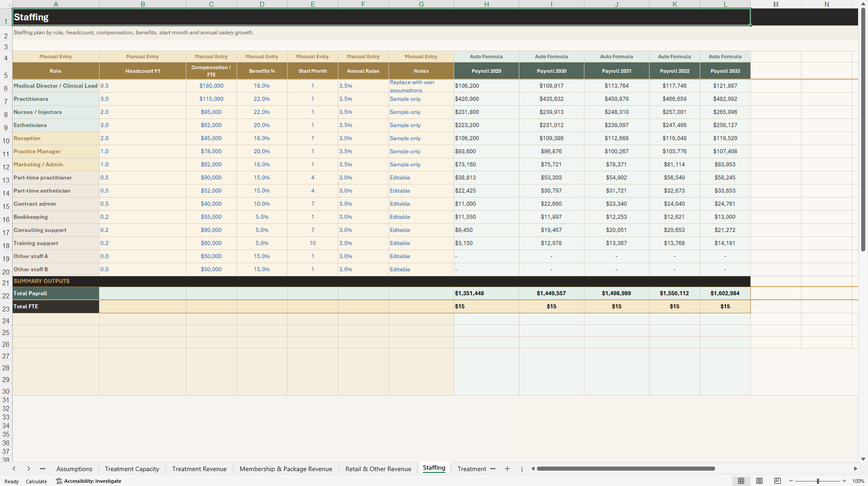Zoom out with minus icon
868x486 pixels.
[791, 481]
